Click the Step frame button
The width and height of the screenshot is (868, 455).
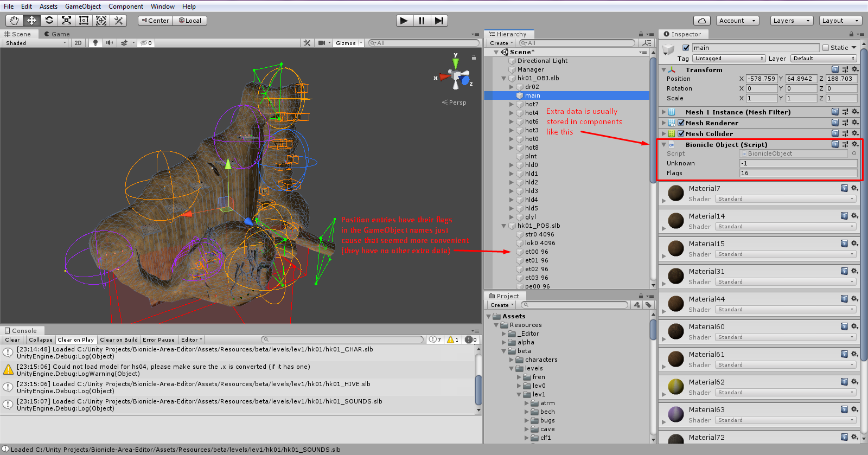[x=439, y=21]
